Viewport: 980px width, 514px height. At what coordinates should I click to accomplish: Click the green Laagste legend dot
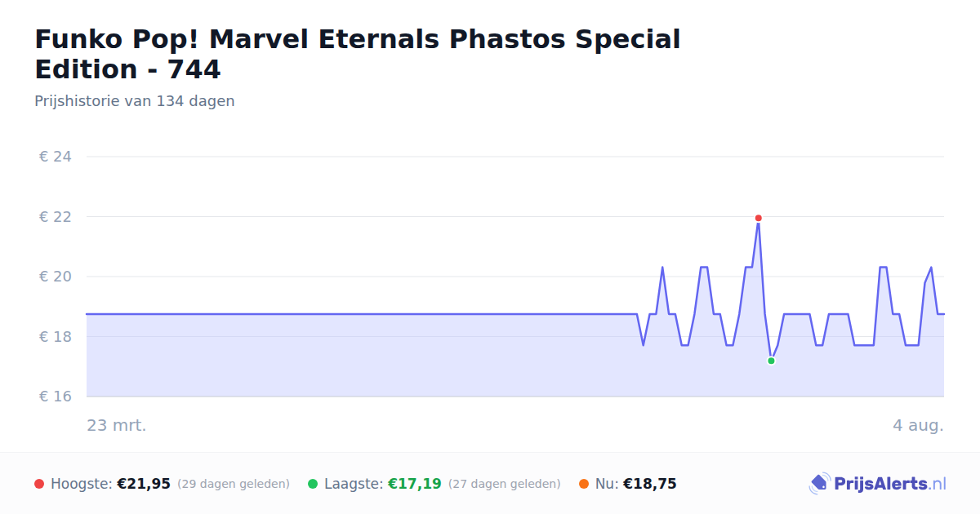coord(313,484)
